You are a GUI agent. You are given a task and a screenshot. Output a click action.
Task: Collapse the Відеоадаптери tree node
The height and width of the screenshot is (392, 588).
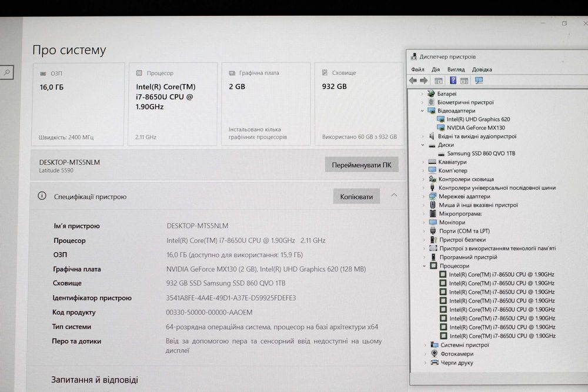422,111
